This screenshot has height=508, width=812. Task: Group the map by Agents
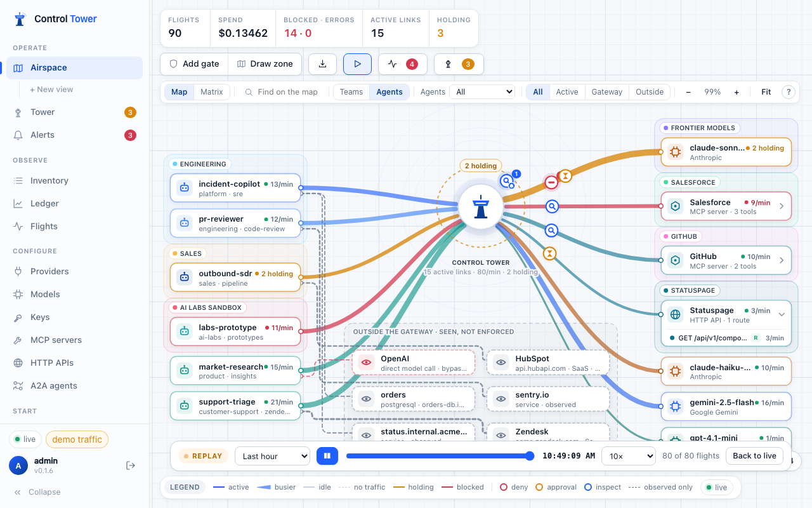pyautogui.click(x=390, y=92)
